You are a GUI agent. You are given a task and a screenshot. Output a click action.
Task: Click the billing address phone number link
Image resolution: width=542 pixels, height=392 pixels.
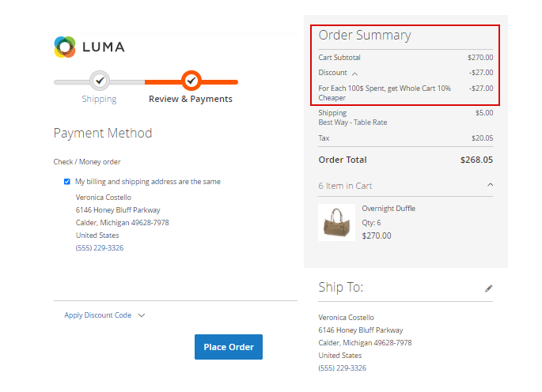100,247
